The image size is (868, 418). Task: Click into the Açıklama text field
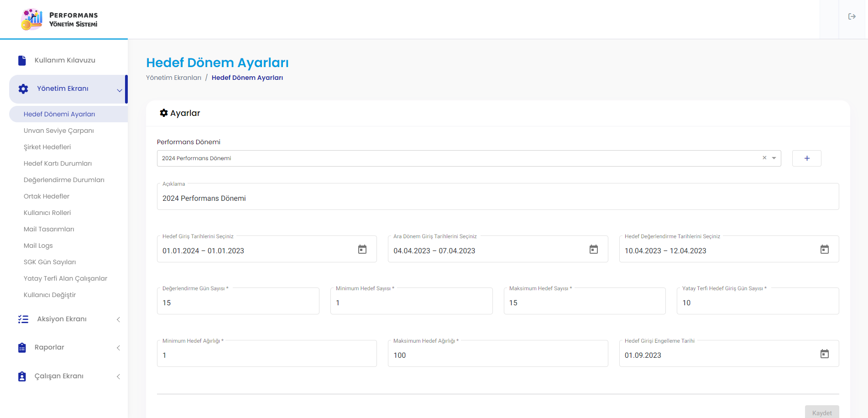497,199
